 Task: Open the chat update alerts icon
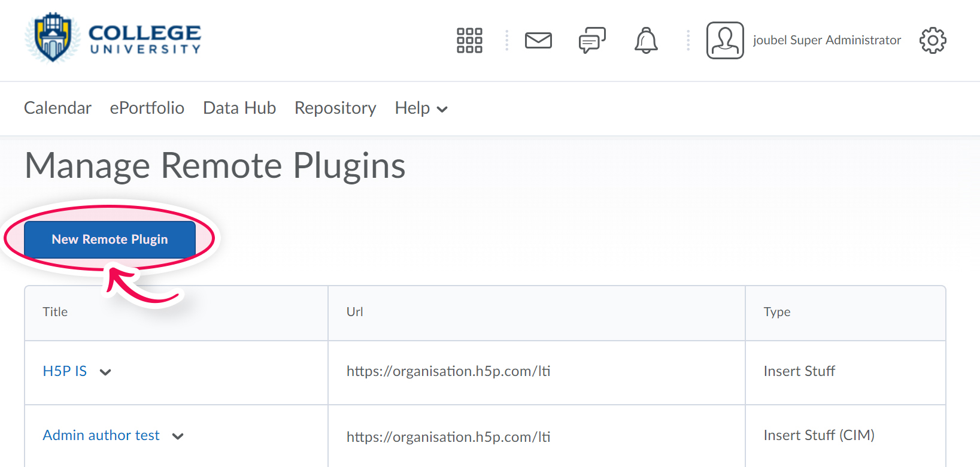[592, 41]
